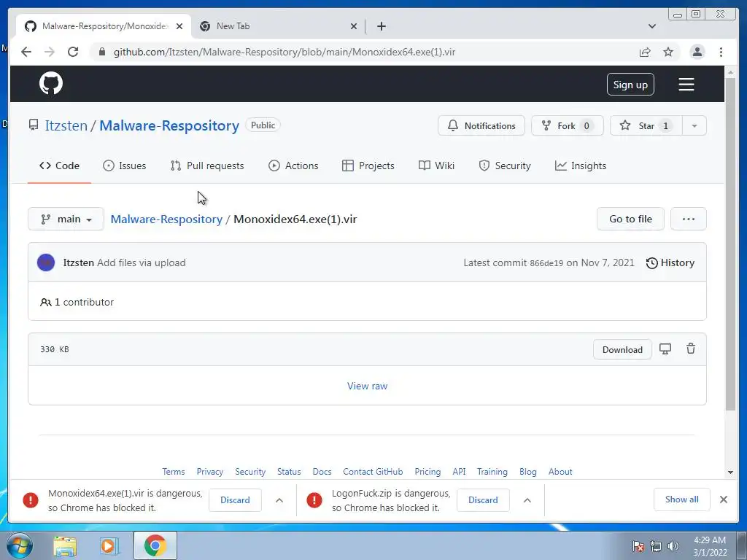Expand options chevron for LogonFuck.zip download
Screen dimensions: 747x560
527,500
